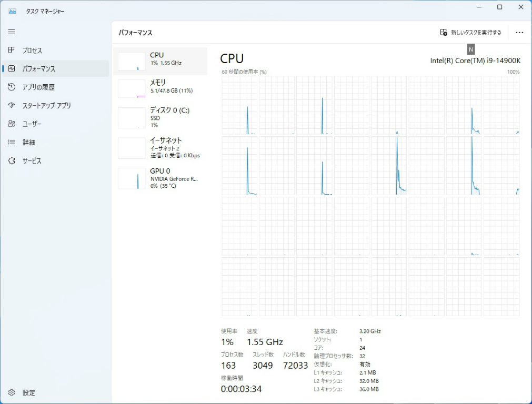Viewport: 532px width, 404px height.
Task: Click the Settings (設定) gear icon
Action: (x=12, y=392)
